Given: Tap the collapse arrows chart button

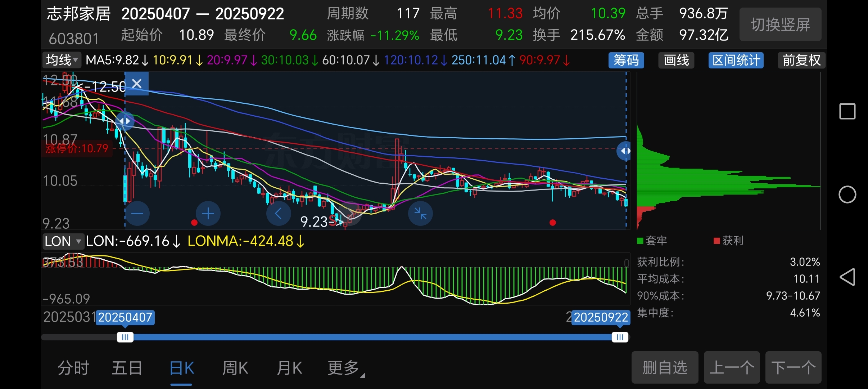Looking at the screenshot, I should (420, 213).
